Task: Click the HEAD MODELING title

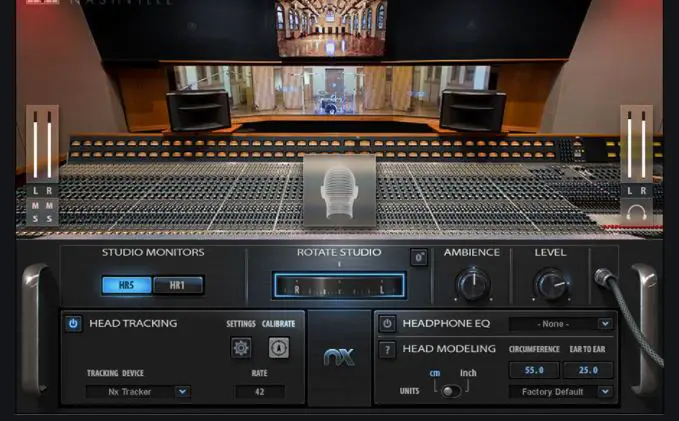Action: 449,349
